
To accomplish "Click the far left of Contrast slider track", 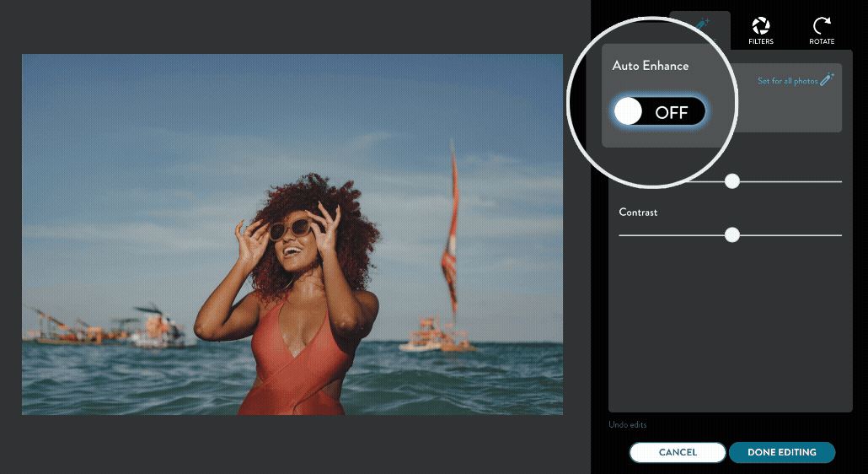I will [x=622, y=235].
